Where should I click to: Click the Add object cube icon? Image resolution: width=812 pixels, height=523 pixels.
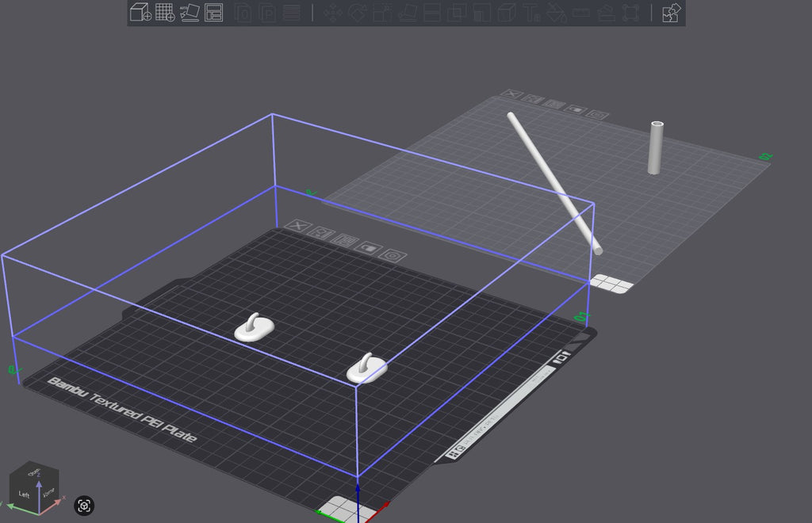click(140, 13)
